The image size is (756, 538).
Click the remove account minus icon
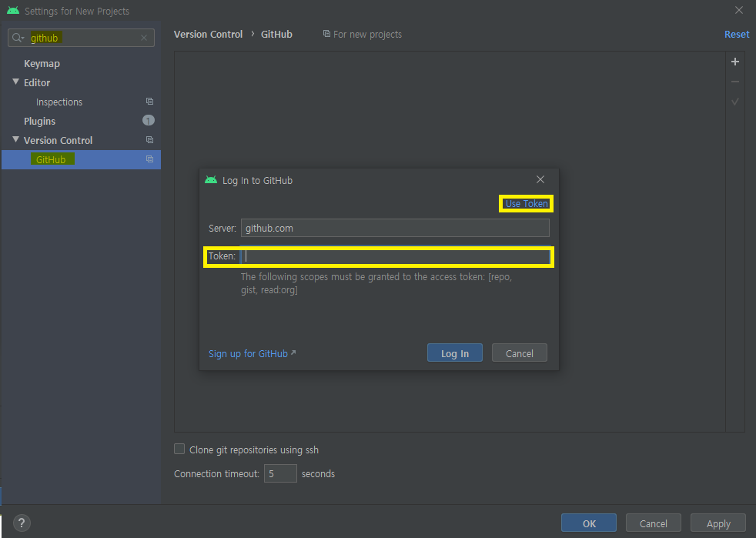(734, 82)
